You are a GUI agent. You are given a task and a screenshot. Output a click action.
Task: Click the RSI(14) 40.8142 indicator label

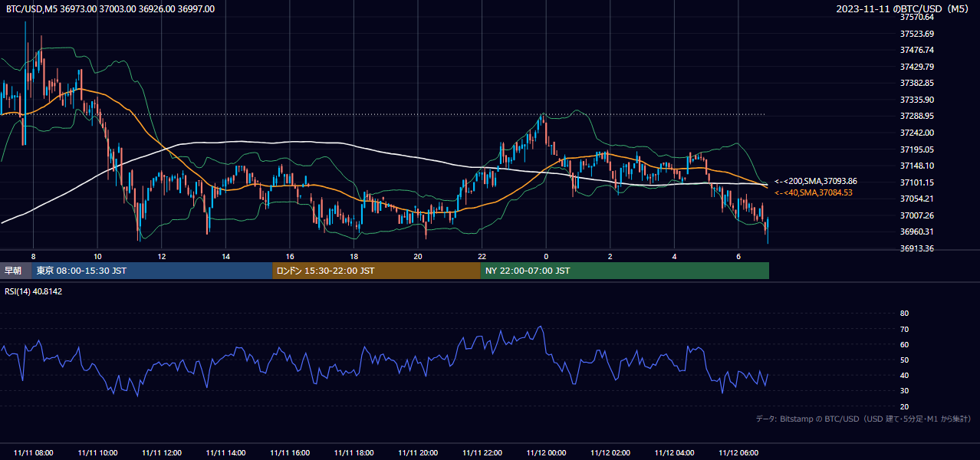(34, 291)
